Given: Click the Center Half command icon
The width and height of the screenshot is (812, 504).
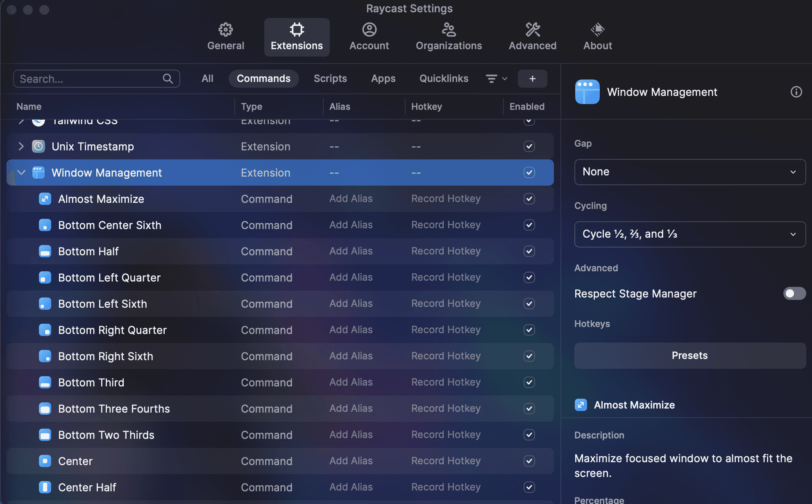Looking at the screenshot, I should (45, 487).
